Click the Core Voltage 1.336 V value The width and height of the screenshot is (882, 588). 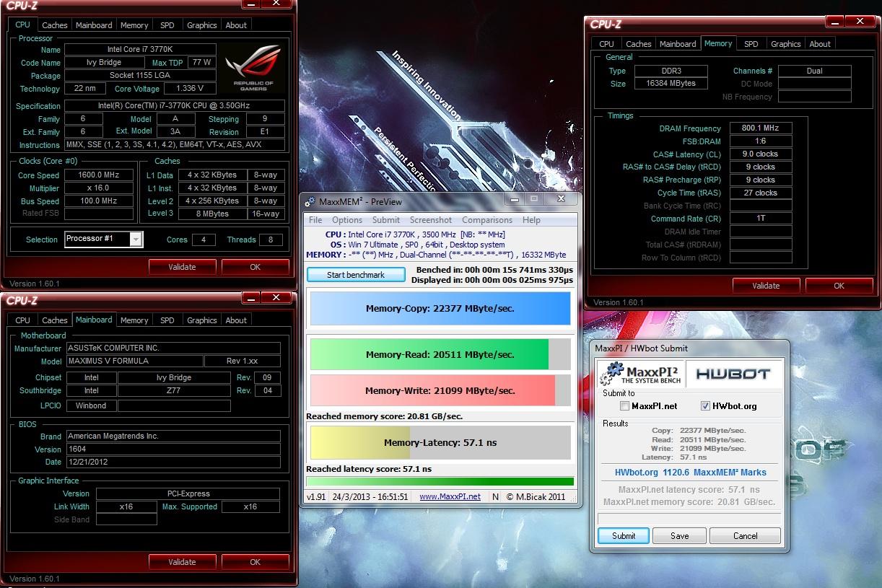[190, 89]
